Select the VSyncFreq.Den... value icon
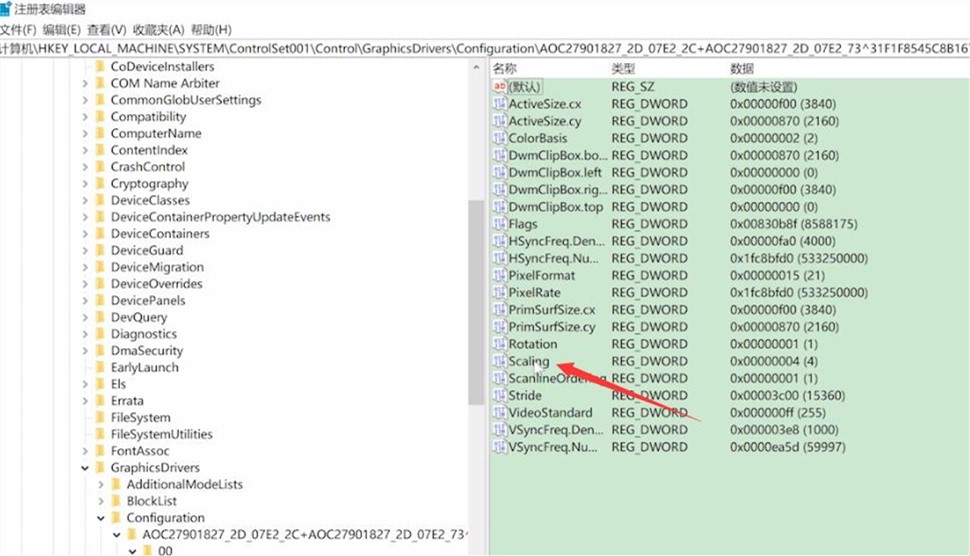The height and width of the screenshot is (556, 970). coord(499,430)
